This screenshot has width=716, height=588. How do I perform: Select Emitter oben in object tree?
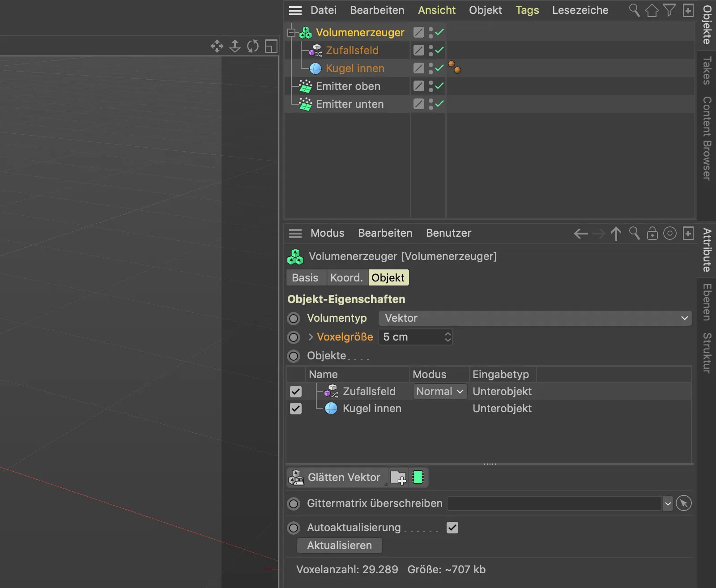348,86
